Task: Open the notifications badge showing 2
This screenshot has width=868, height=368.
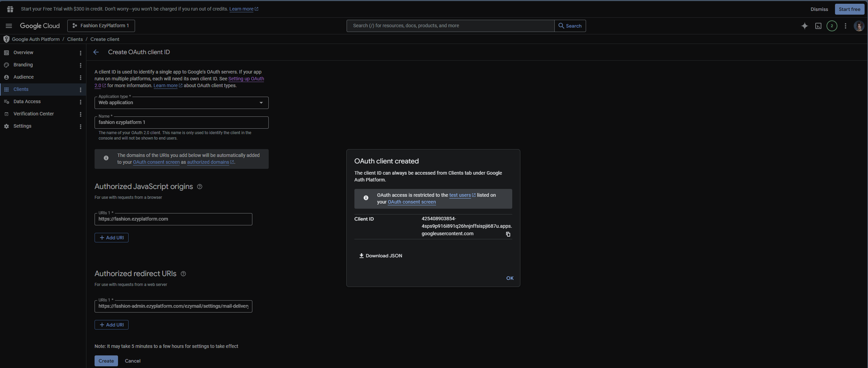Action: (832, 26)
